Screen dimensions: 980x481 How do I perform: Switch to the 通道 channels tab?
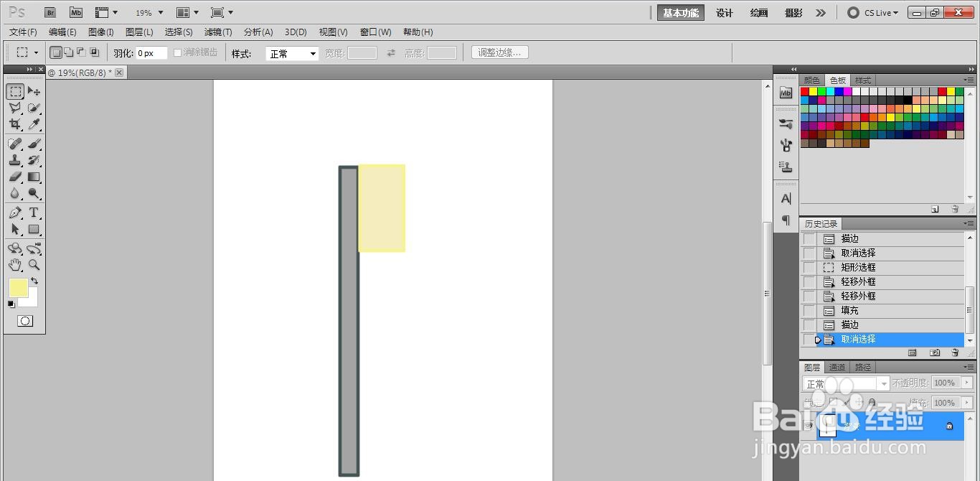837,368
